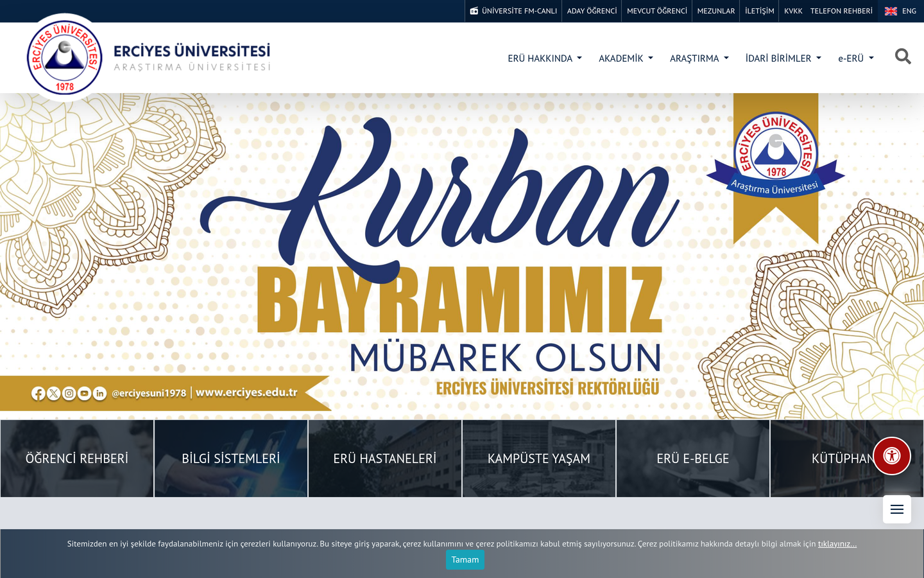Open TELEFON REHBERİ top link
The image size is (924, 578).
click(841, 11)
